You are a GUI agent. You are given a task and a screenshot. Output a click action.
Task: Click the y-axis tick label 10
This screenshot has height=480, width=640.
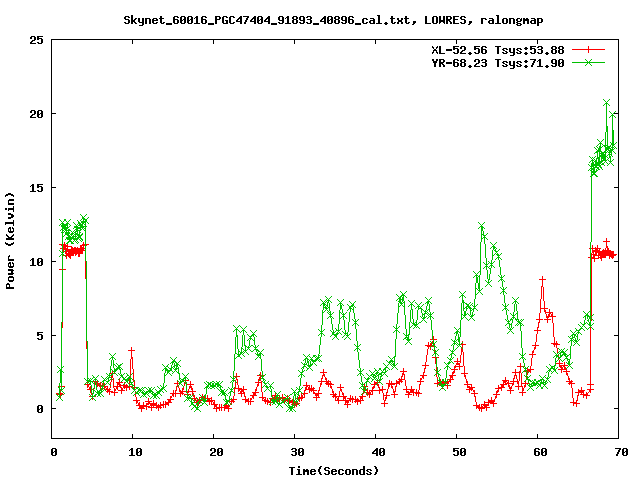tap(36, 262)
